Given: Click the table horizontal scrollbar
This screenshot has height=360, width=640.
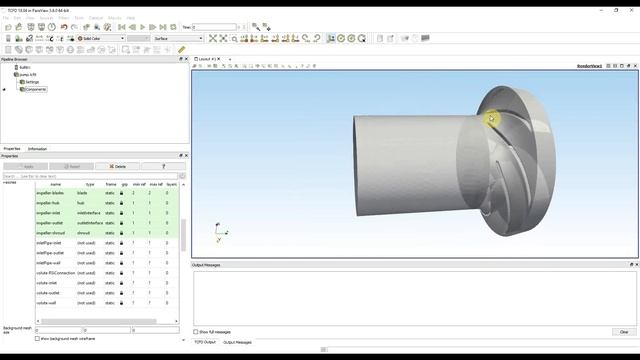Looking at the screenshot, I should tap(99, 321).
